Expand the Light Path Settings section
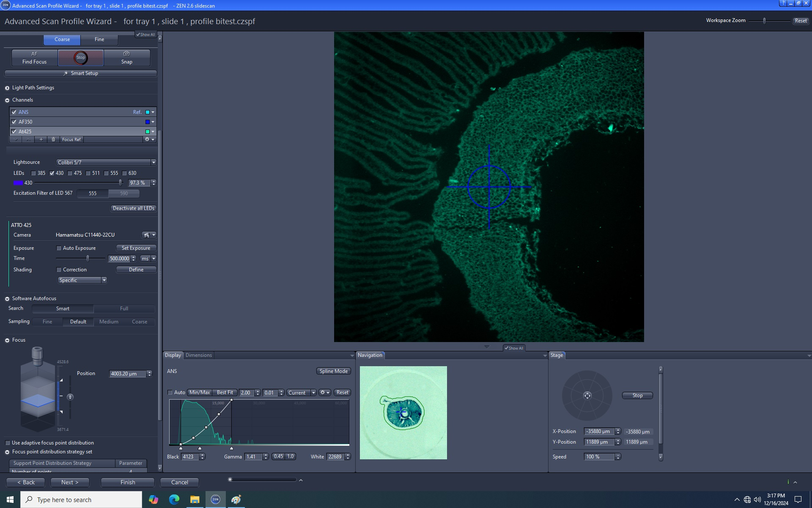This screenshot has height=508, width=812. pyautogui.click(x=7, y=88)
